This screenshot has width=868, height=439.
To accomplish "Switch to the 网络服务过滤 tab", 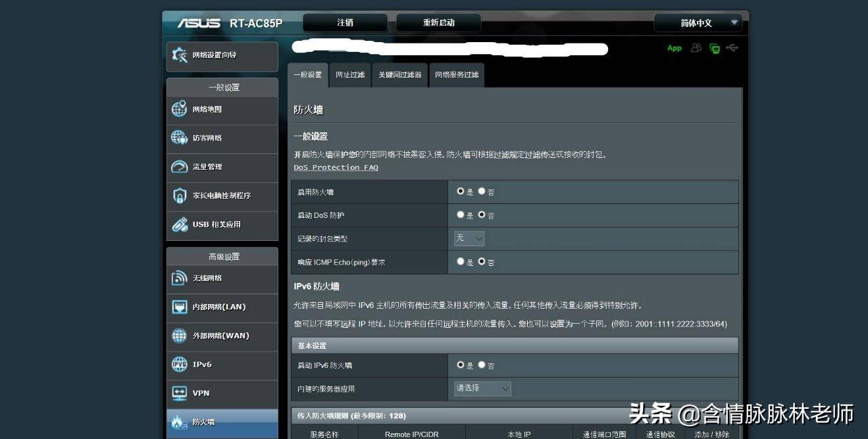I will coord(456,75).
